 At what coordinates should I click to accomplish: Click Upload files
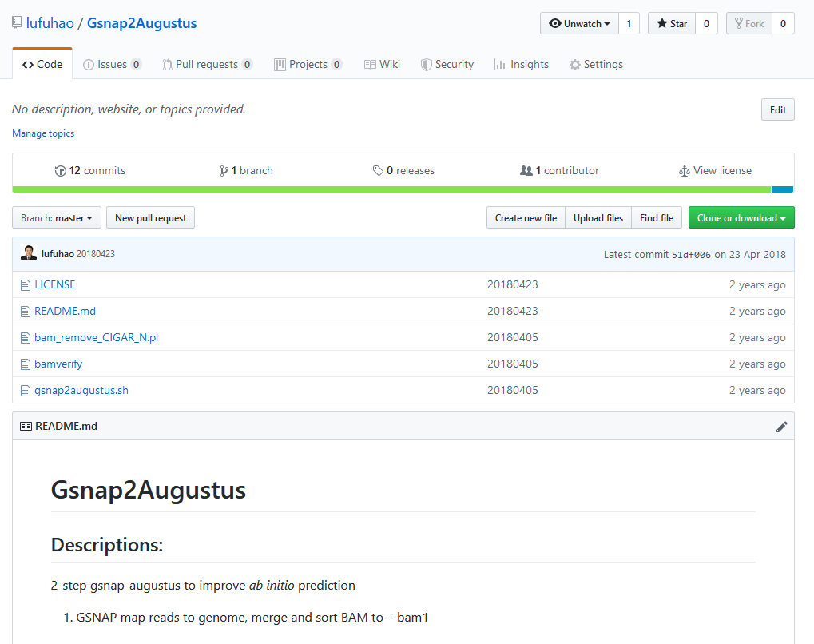tap(598, 217)
